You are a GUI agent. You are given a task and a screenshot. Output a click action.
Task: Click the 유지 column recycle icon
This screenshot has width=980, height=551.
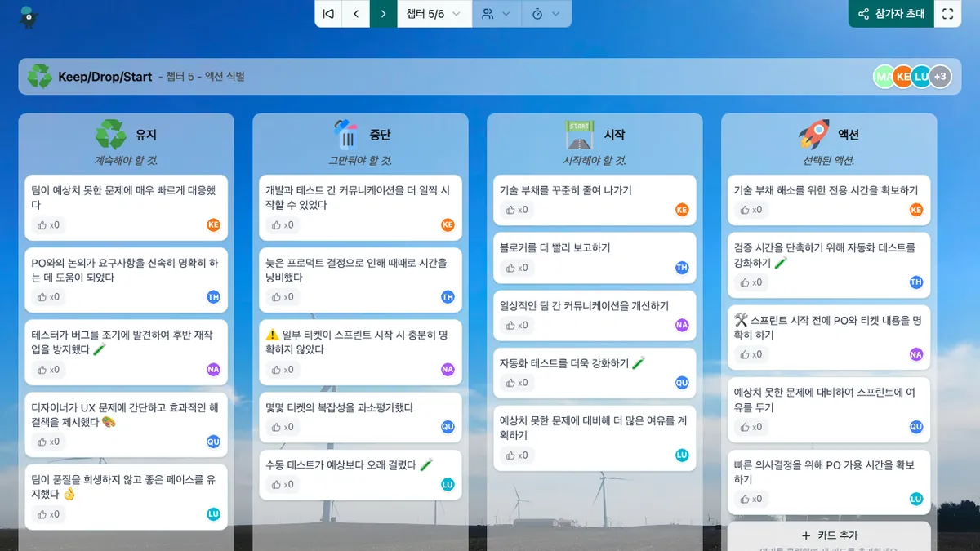(x=110, y=135)
